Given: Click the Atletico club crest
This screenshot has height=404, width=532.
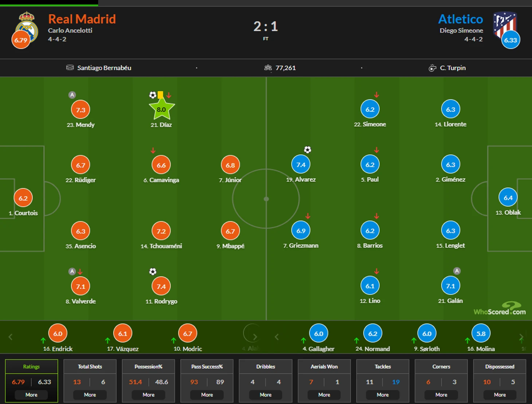Looking at the screenshot, I should click(x=505, y=25).
